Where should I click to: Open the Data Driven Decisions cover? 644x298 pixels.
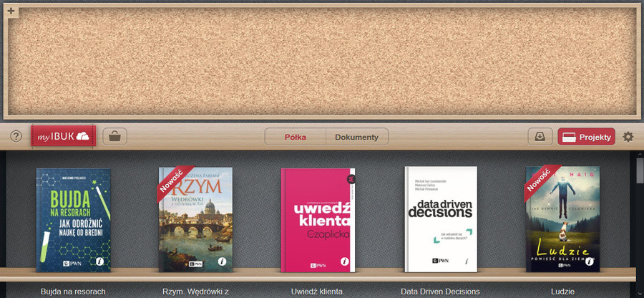(x=441, y=219)
